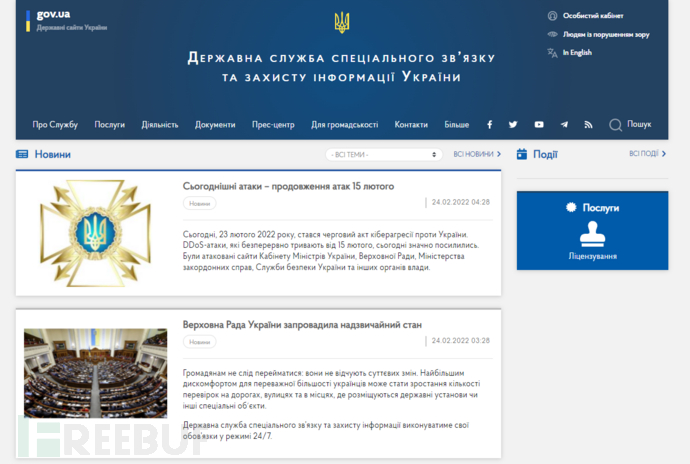
Task: Open the Послуги navigation menu
Action: coord(110,125)
